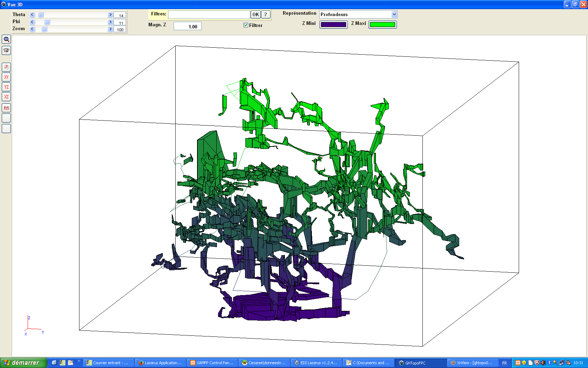Focus the Filtres text input
Viewport: 588px width, 368px height.
click(x=209, y=14)
